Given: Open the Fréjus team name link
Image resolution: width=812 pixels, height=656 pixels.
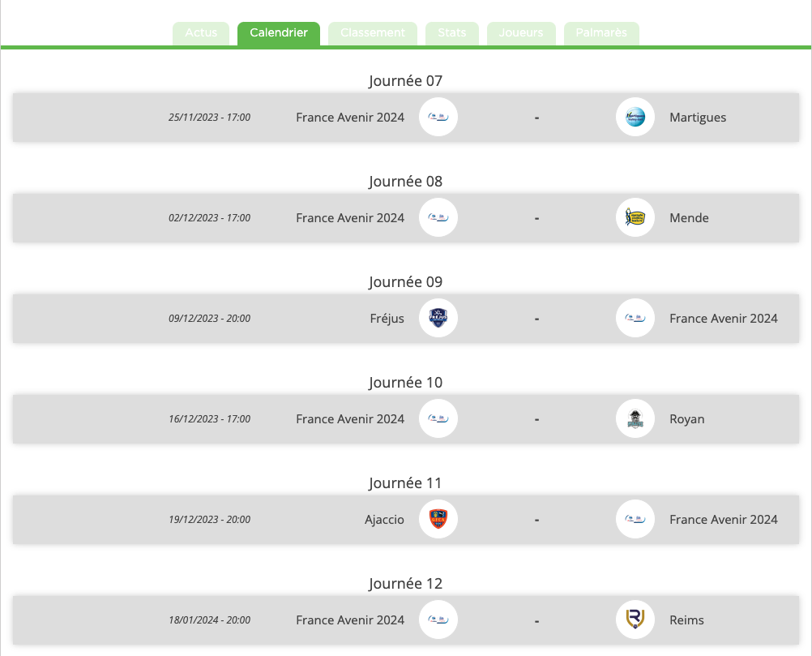Looking at the screenshot, I should [x=387, y=319].
